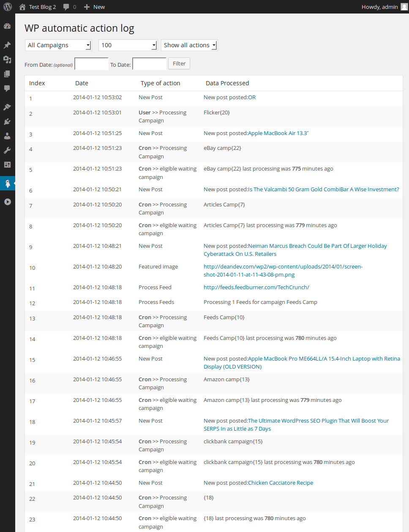Open Ultimate WordPress SEO Plugin post link
Image resolution: width=409 pixels, height=532 pixels.
pyautogui.click(x=296, y=425)
